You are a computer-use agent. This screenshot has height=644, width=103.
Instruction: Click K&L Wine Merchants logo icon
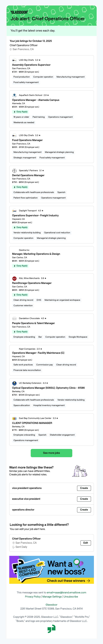15,278
